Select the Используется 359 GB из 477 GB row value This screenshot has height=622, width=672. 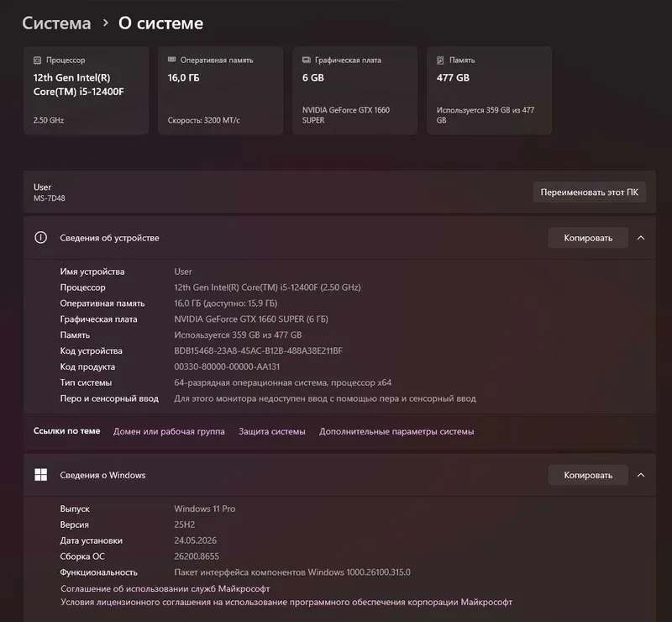click(x=238, y=335)
